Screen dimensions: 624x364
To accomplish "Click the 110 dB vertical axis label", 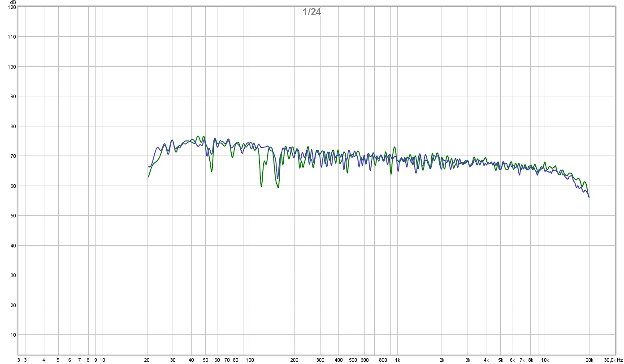I will tap(12, 37).
